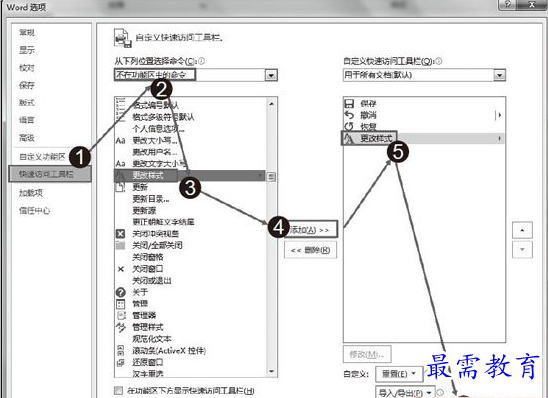The height and width of the screenshot is (398, 548).
Task: Select 关闭或退出 in command list
Action: 152,280
